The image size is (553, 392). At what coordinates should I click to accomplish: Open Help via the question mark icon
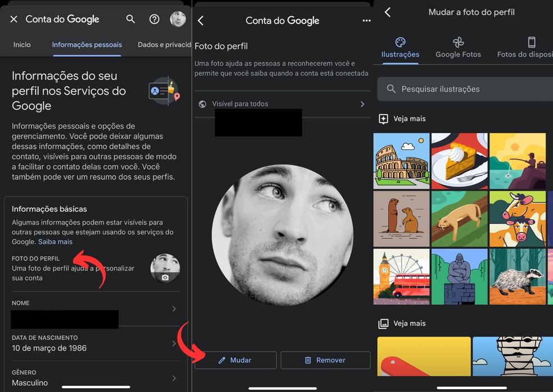(154, 19)
